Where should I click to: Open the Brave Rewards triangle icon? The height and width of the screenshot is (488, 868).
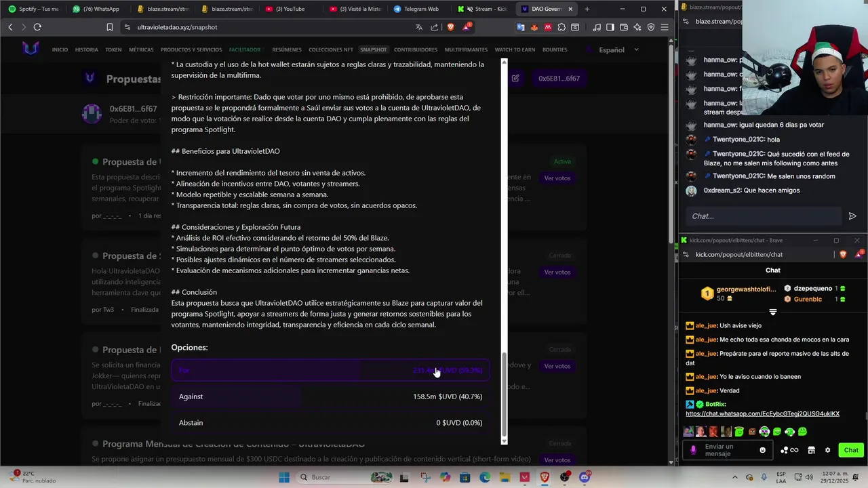coord(467,27)
